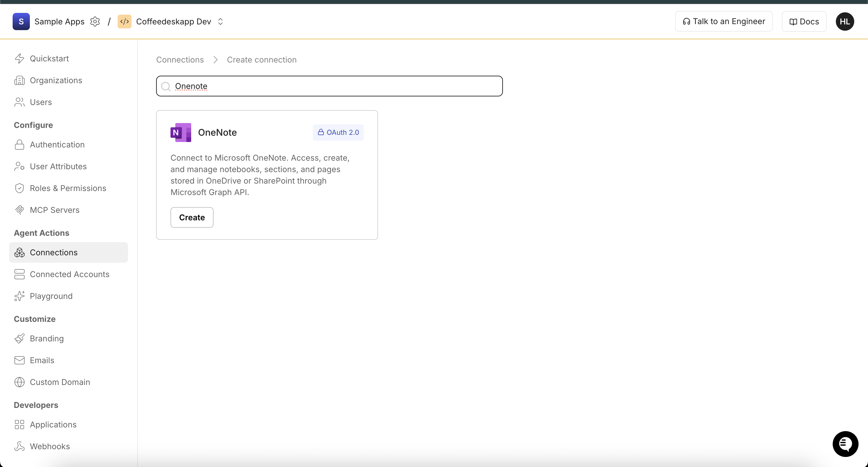Open the Quickstart page from sidebar
This screenshot has width=868, height=467.
[x=50, y=58]
